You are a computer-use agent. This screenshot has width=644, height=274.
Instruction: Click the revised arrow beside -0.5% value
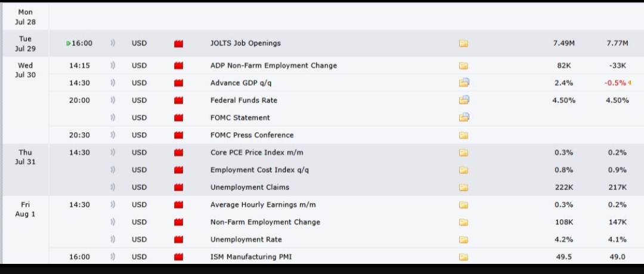pyautogui.click(x=630, y=83)
